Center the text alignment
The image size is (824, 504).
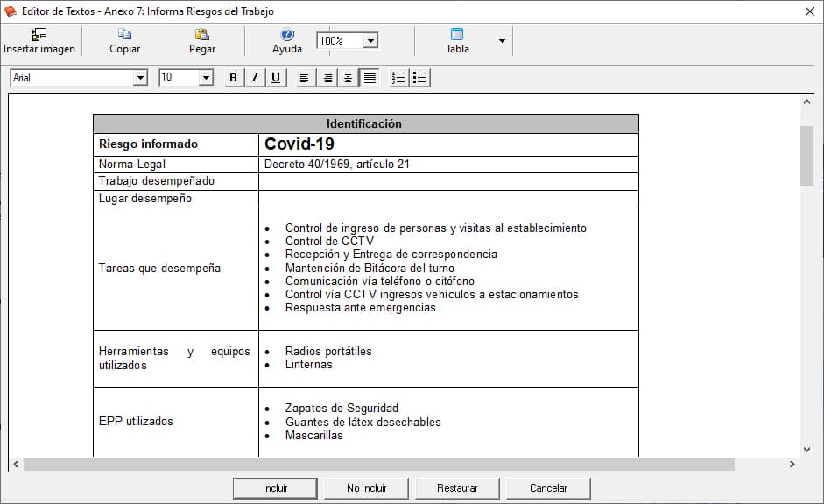point(348,78)
